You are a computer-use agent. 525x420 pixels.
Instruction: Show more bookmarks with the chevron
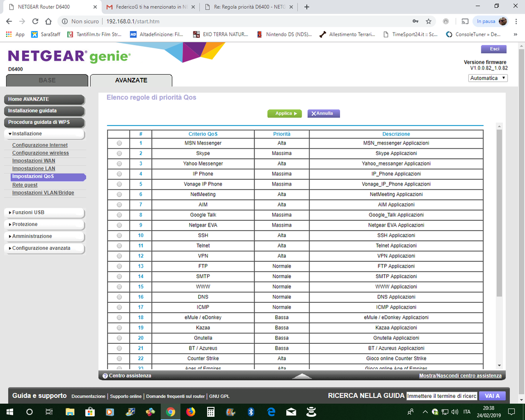pyautogui.click(x=516, y=34)
